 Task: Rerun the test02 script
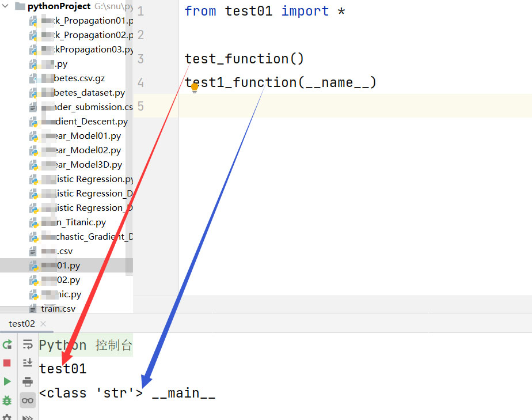[7, 345]
